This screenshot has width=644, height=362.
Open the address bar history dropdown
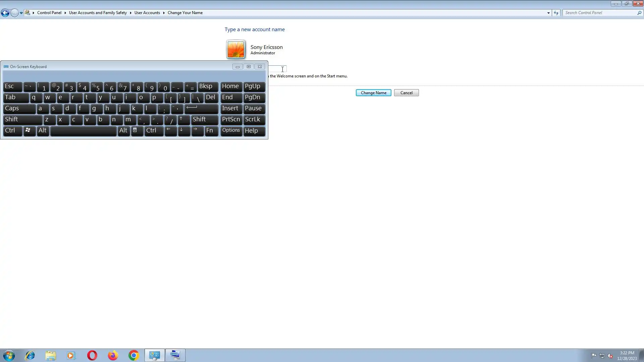(548, 13)
